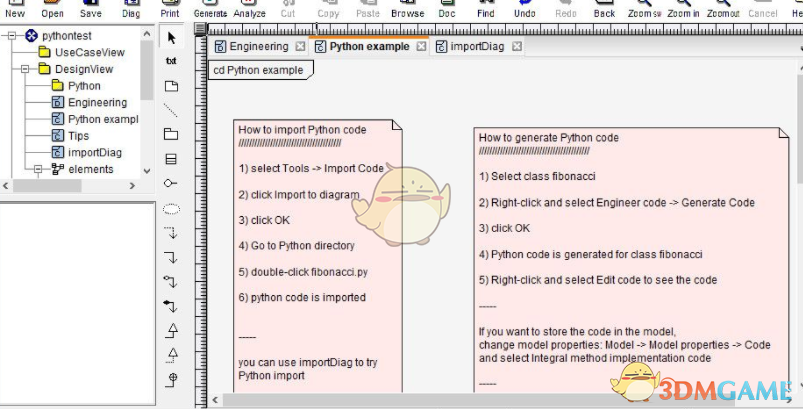The height and width of the screenshot is (409, 803).
Task: Select the generalization triangle arrow tool
Action: pyautogui.click(x=171, y=329)
